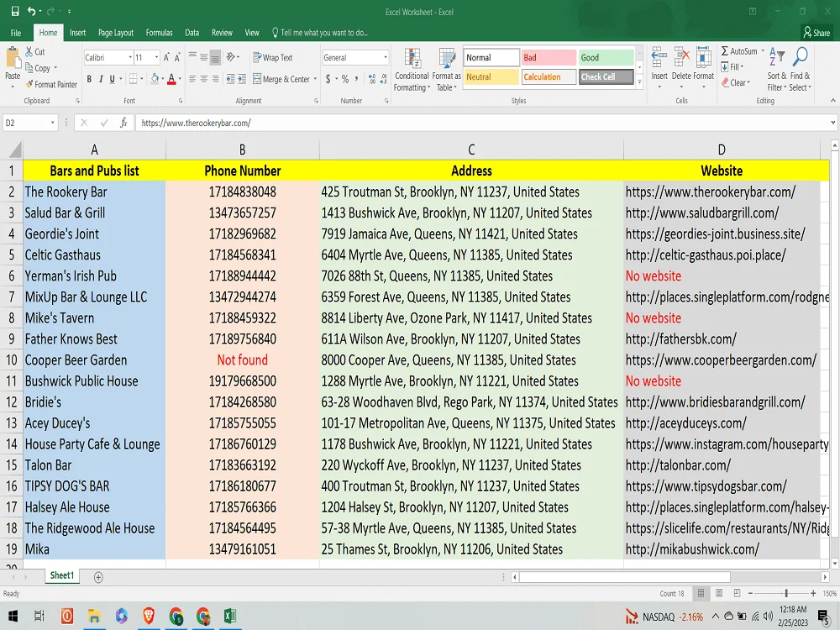Viewport: 840px width, 630px height.
Task: Switch to the Formulas tab
Action: click(159, 33)
